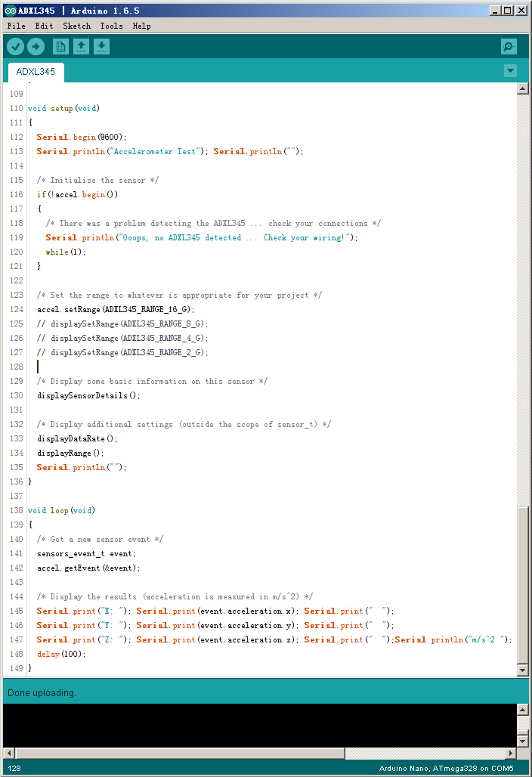Click the line number indicator '128' in status bar
Viewport: 532px width, 777px height.
click(14, 769)
